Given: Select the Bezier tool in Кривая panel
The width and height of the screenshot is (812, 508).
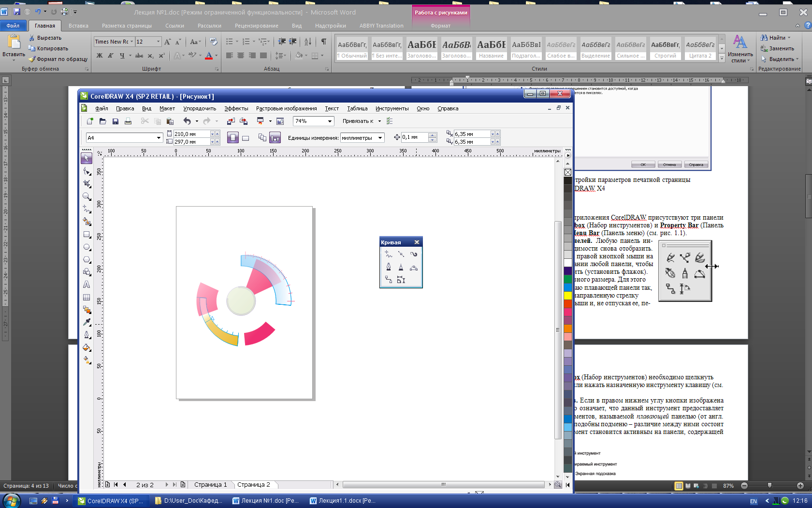Looking at the screenshot, I should point(401,254).
